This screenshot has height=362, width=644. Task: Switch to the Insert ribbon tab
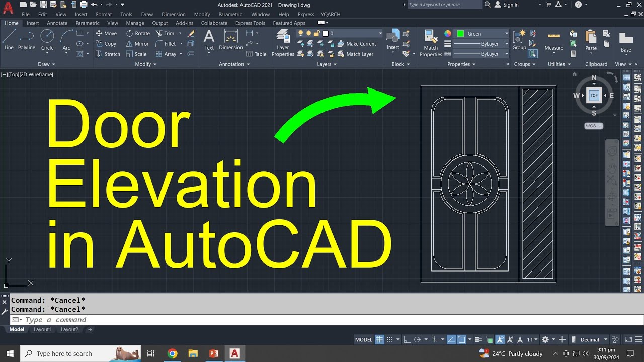[33, 23]
